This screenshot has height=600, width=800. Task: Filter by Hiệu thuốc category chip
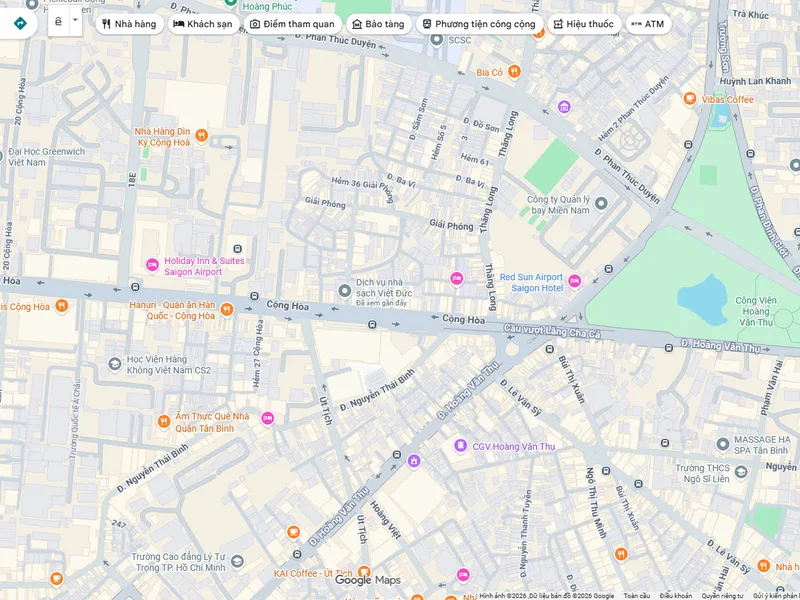pos(584,24)
